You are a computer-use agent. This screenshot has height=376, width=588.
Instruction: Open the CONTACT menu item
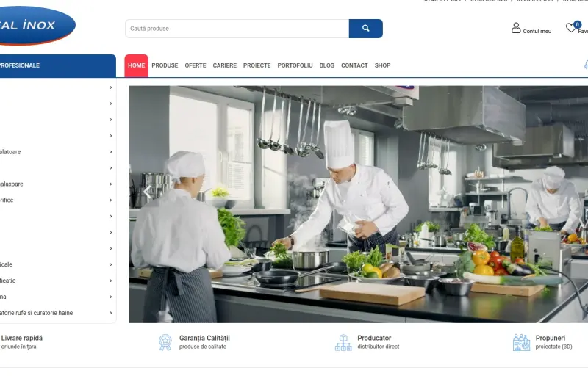click(x=354, y=65)
